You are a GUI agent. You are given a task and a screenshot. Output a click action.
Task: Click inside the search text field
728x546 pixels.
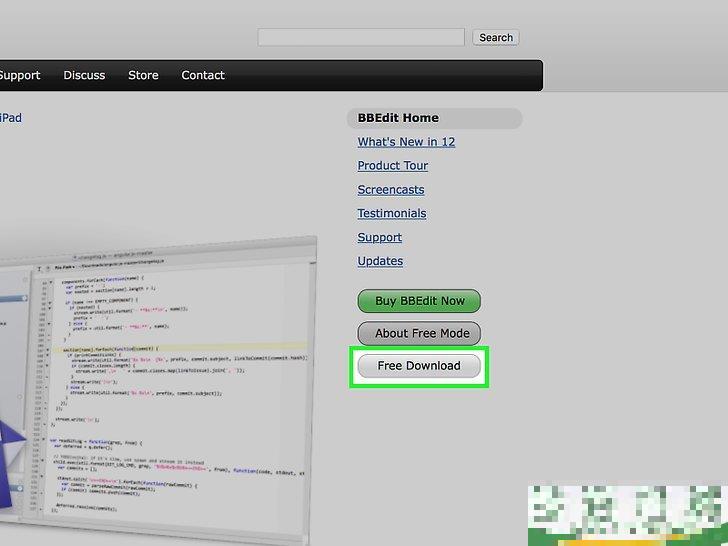(x=360, y=37)
